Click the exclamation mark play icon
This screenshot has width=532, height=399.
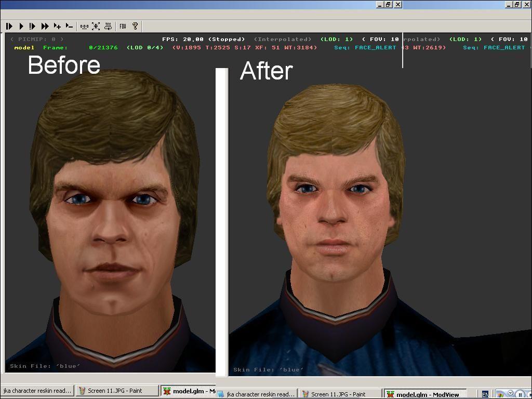coord(33,26)
